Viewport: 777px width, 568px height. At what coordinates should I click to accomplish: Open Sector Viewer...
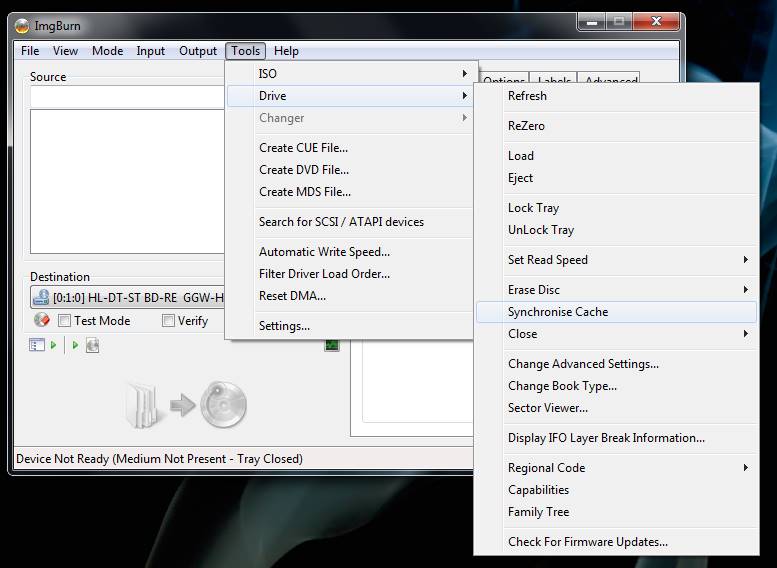[x=616, y=408]
